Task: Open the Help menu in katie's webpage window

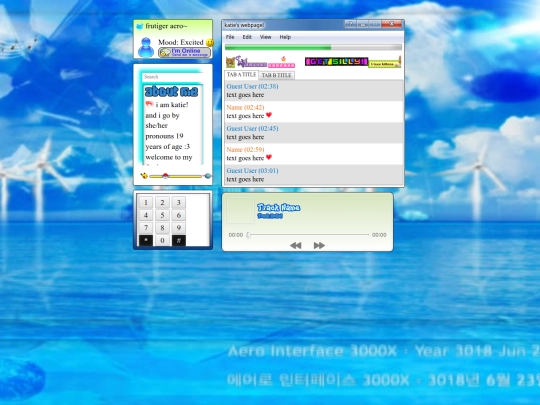Action: click(285, 37)
